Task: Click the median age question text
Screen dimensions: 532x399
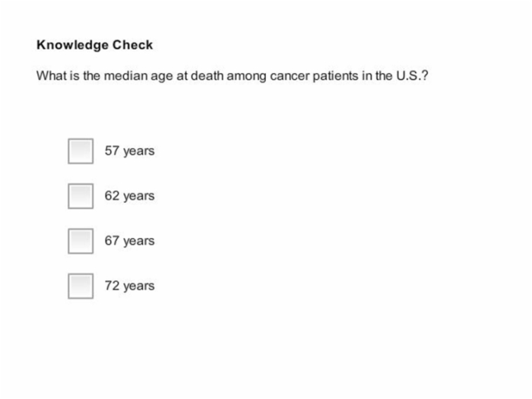Action: click(233, 76)
